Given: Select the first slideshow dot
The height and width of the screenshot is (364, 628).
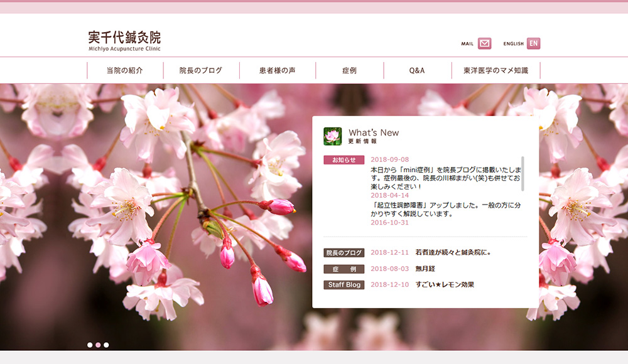Looking at the screenshot, I should point(90,345).
